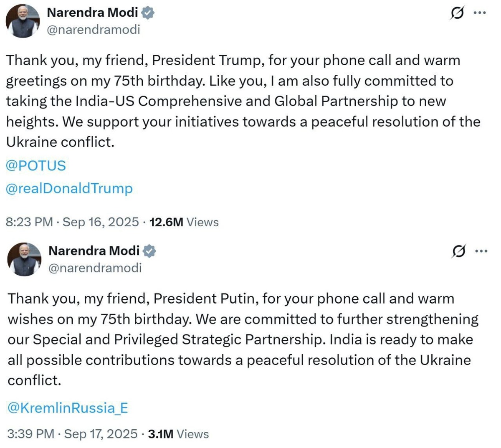
Task: Click the Narendra Modi name on the first tweet
Action: (x=92, y=13)
